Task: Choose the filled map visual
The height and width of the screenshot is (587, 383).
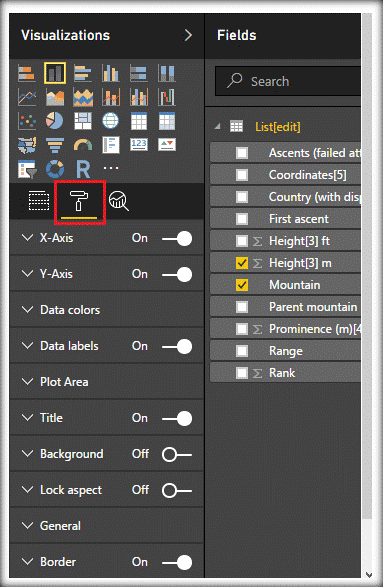Action: (27, 145)
